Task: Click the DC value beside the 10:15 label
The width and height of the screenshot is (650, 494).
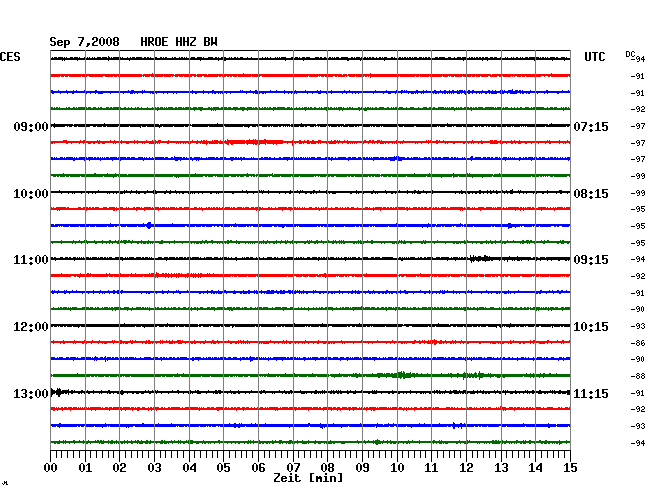Action: 638,327
